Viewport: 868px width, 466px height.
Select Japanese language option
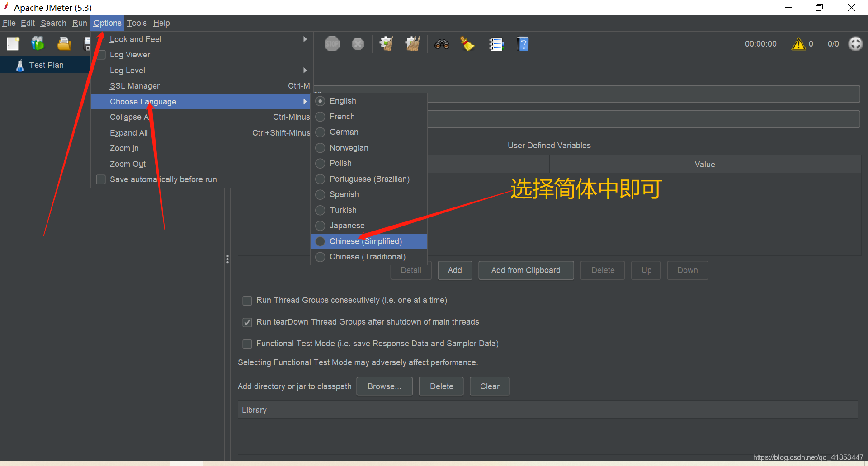click(369, 226)
